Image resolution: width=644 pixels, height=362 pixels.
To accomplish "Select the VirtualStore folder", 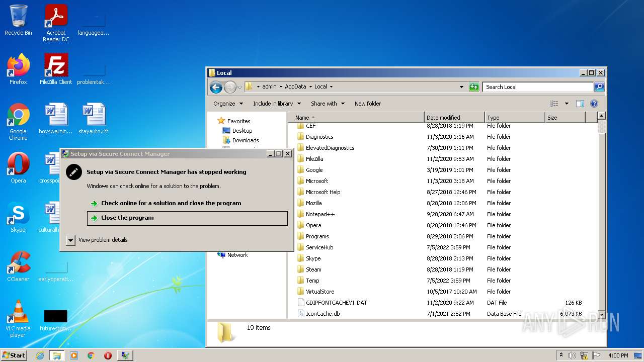I will 320,292.
